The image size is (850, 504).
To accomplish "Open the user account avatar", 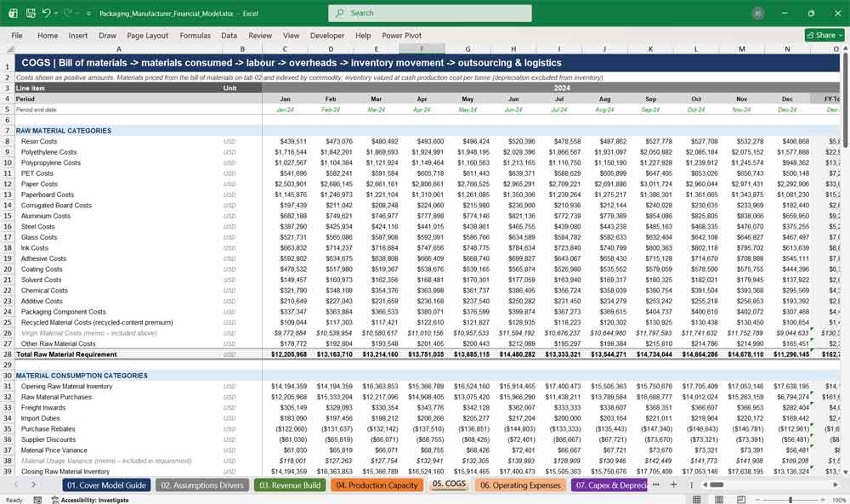I will pos(758,14).
